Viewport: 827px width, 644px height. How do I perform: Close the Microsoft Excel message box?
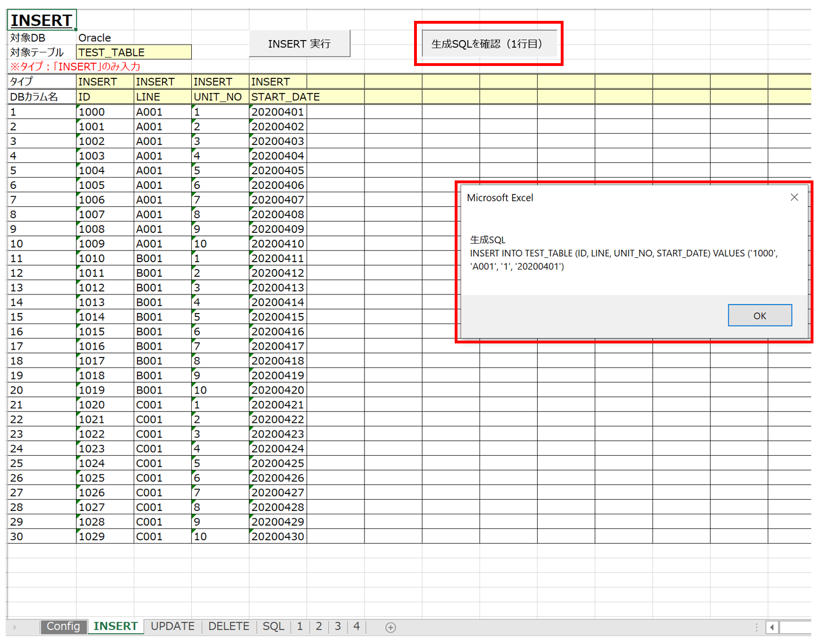coord(794,197)
